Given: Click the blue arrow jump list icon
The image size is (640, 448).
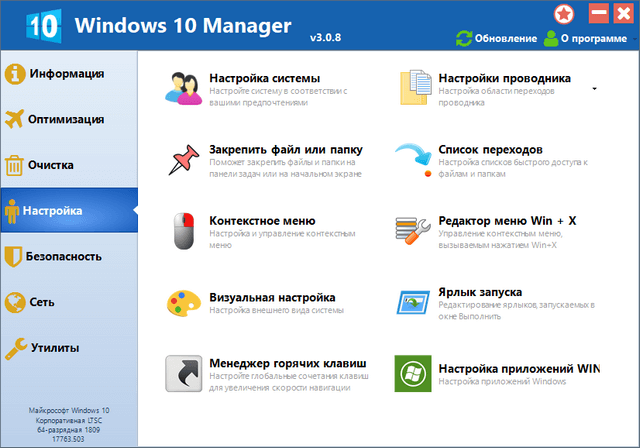Looking at the screenshot, I should click(x=414, y=160).
